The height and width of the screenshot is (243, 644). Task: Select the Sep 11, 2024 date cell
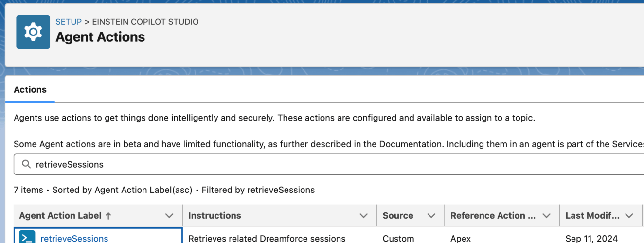coord(591,239)
